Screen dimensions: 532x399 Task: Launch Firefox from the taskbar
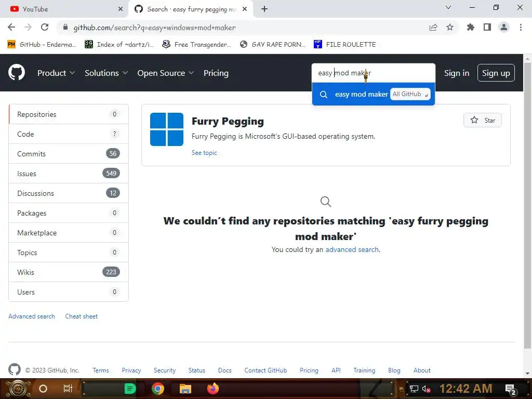pos(213,389)
